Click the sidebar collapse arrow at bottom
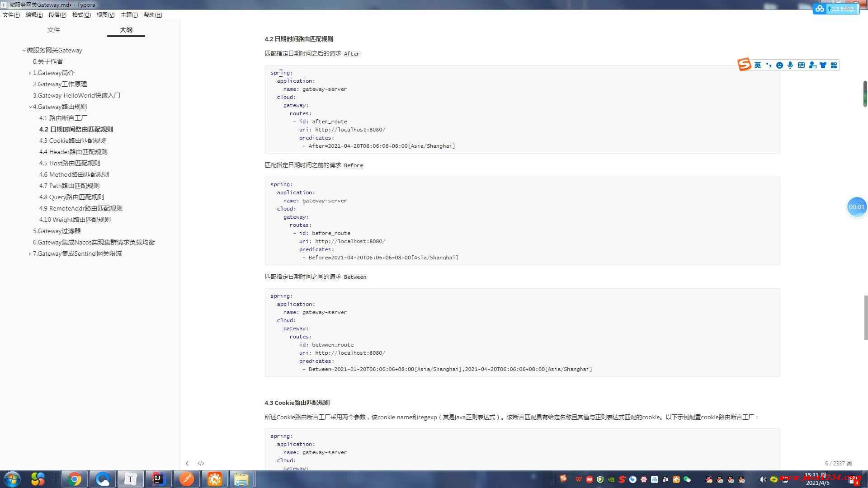Screen dimensions: 868x488 (x=187, y=463)
